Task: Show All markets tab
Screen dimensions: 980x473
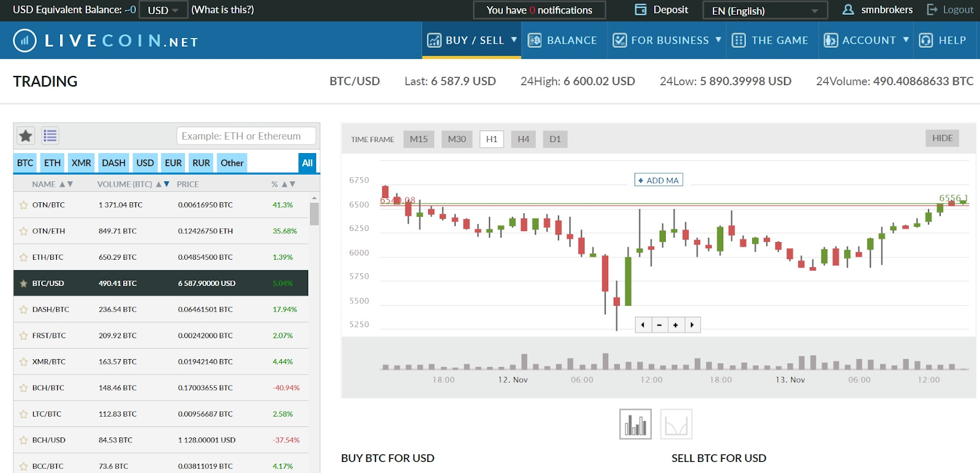Action: 307,163
